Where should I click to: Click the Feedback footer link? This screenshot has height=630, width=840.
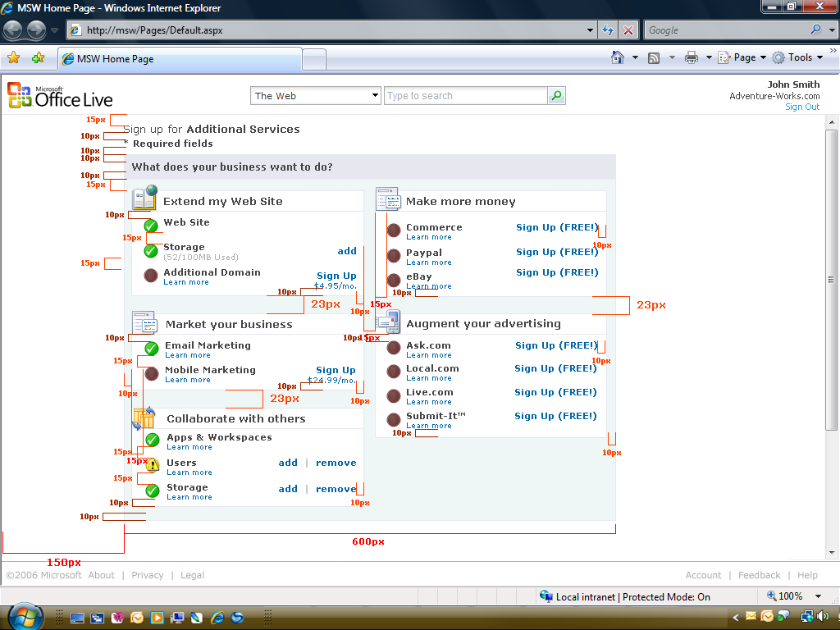[759, 575]
